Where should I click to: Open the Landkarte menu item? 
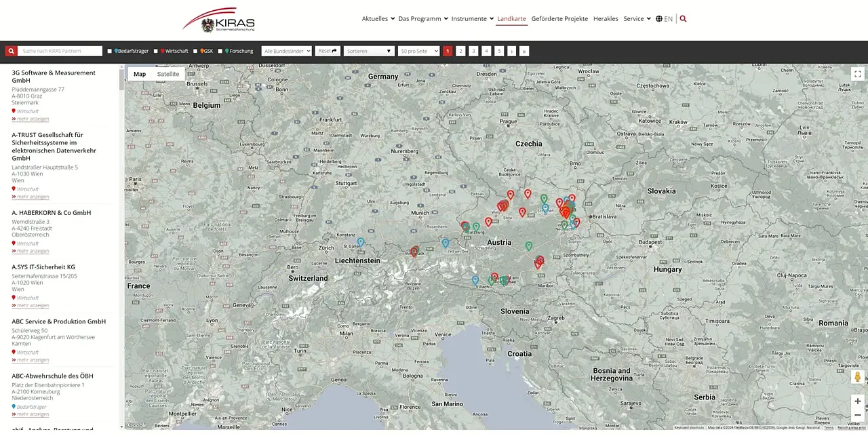[x=511, y=19]
